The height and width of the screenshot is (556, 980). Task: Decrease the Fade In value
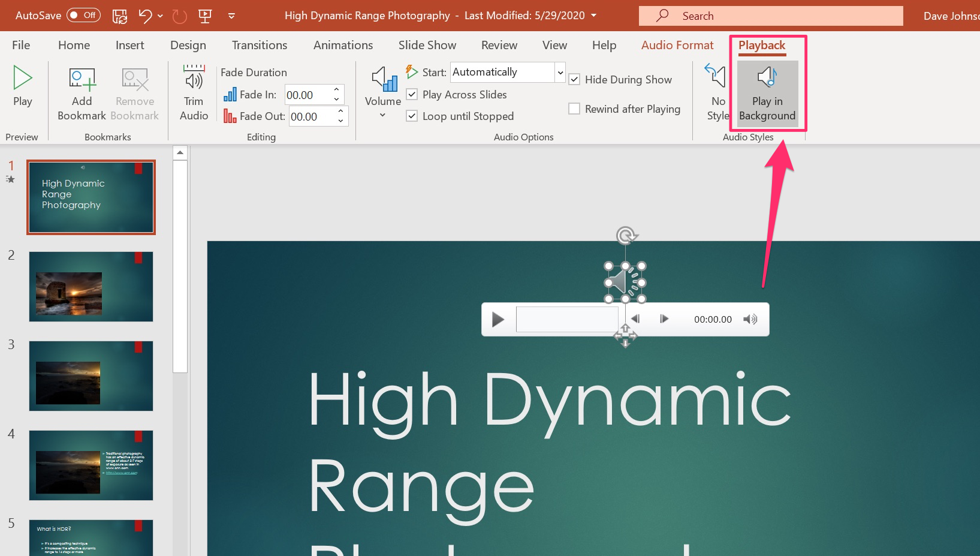tap(337, 100)
